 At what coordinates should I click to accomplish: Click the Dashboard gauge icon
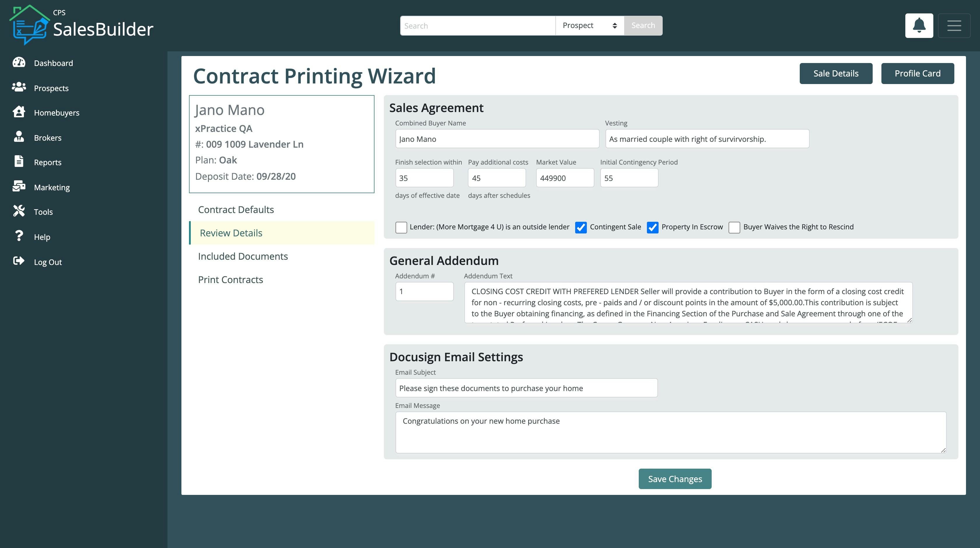tap(19, 63)
